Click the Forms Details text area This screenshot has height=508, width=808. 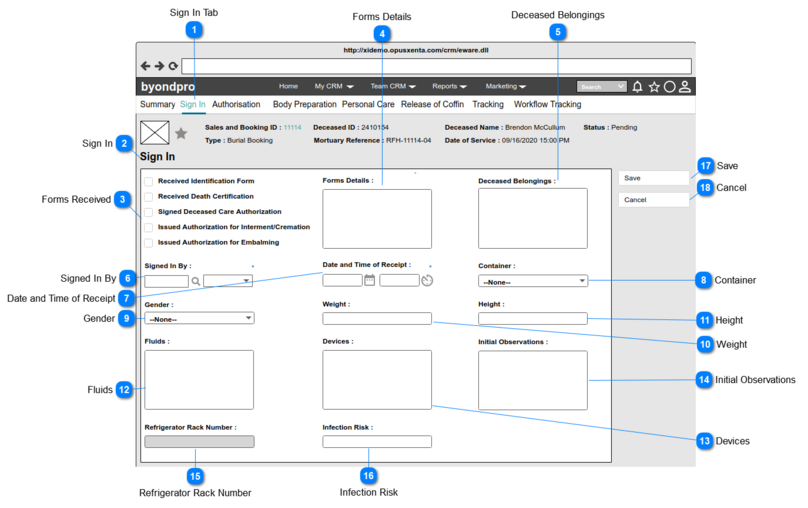(x=377, y=219)
